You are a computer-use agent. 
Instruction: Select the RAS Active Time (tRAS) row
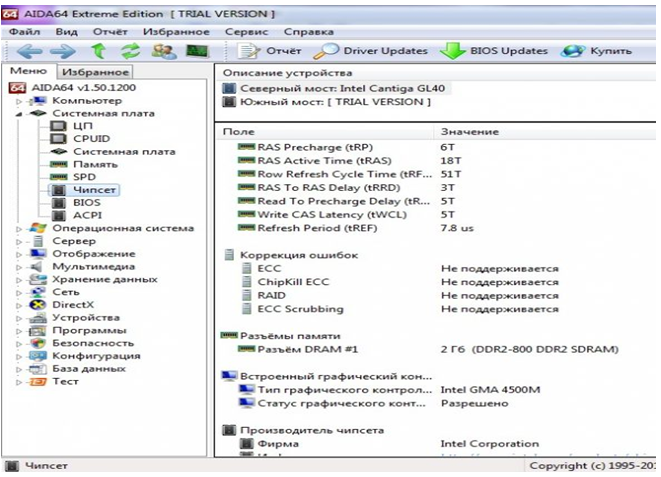(435, 161)
